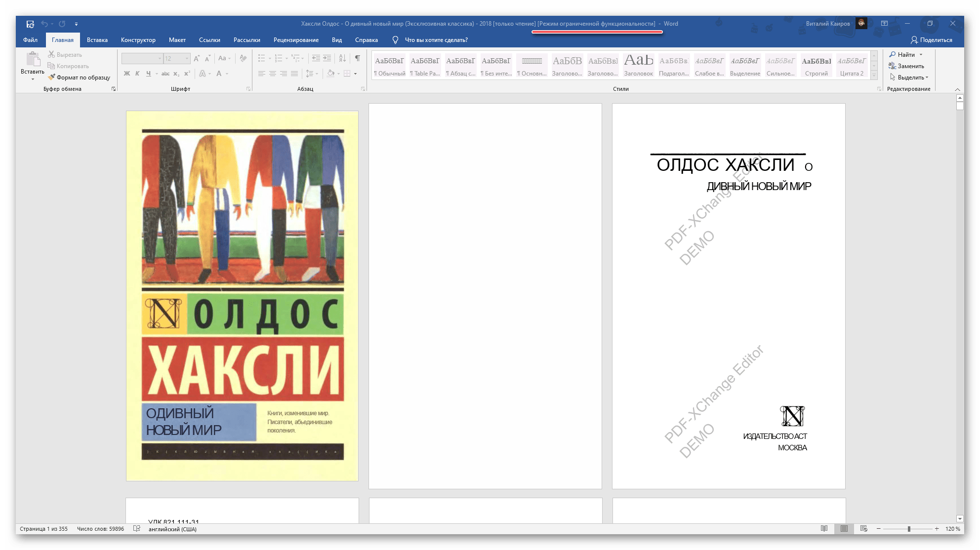Open the Шрифт dialog launcher
The height and width of the screenshot is (550, 980).
tap(248, 89)
